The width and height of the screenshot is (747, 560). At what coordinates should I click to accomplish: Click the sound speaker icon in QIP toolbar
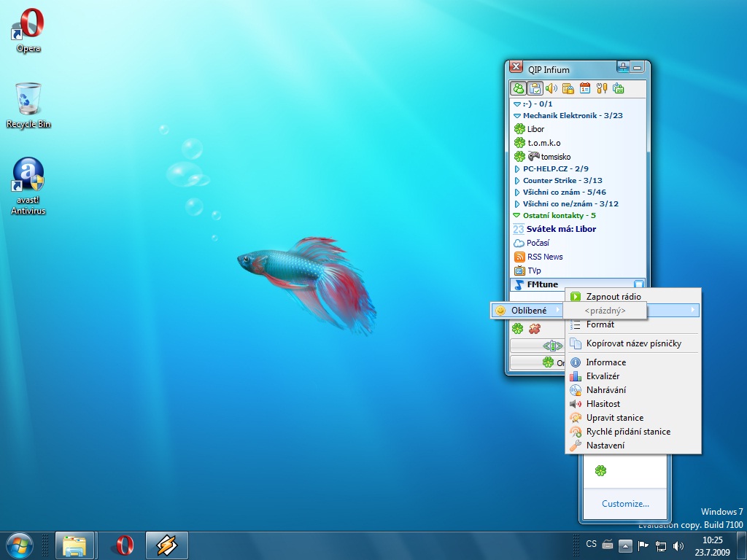tap(551, 89)
